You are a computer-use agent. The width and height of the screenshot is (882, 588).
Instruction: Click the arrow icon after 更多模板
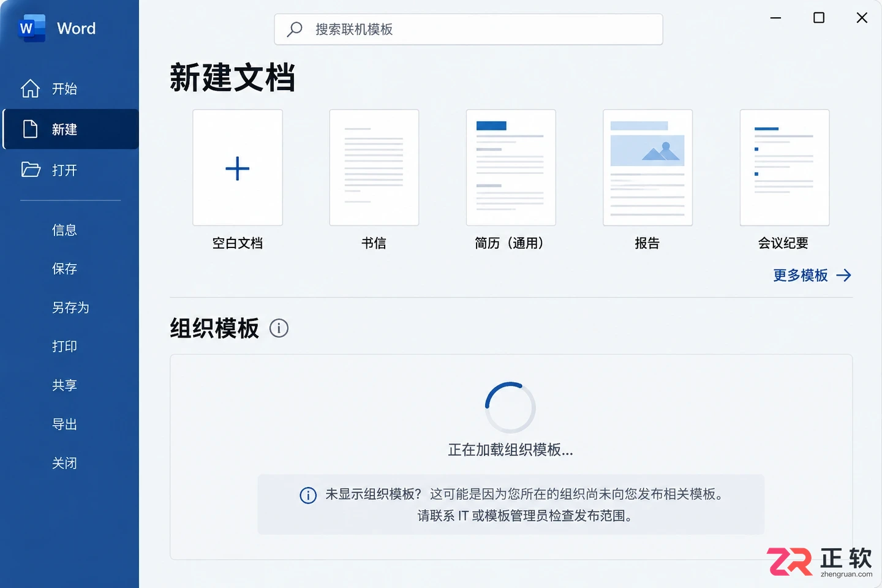844,276
